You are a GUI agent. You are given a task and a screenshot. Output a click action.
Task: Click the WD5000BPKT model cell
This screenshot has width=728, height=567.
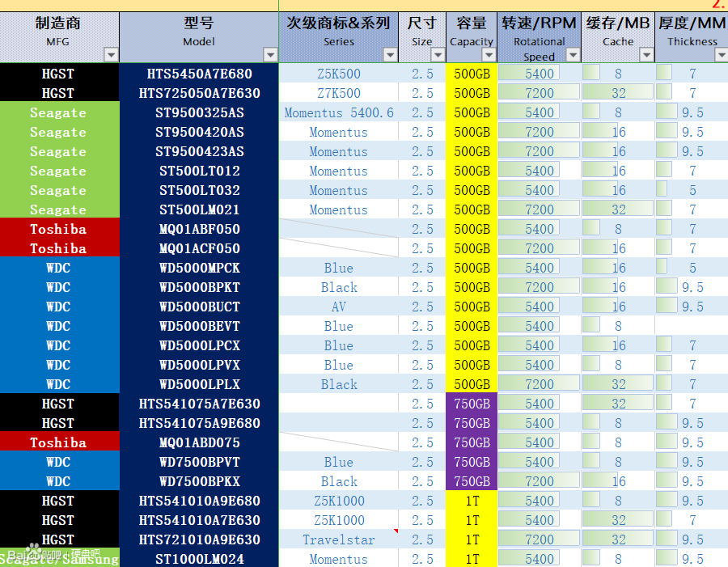(199, 287)
